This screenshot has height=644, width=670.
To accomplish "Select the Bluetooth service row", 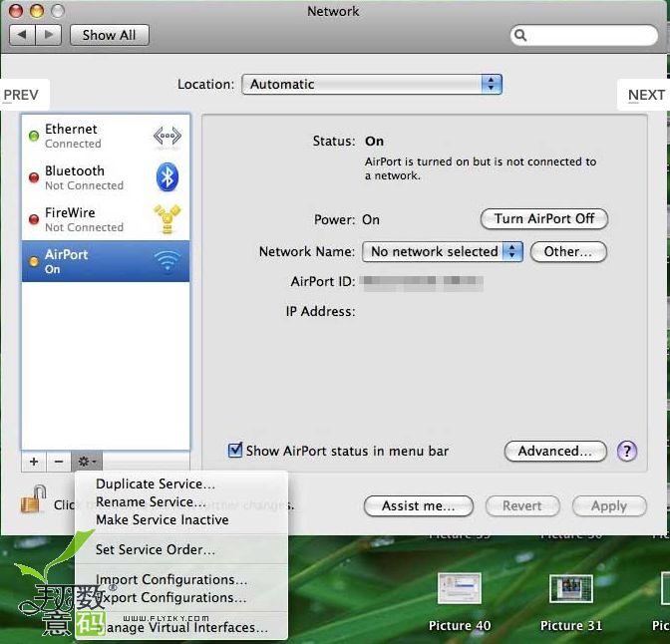I will click(x=105, y=177).
